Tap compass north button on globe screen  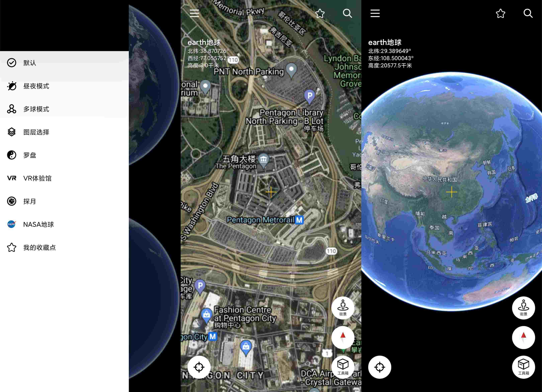[x=523, y=337]
